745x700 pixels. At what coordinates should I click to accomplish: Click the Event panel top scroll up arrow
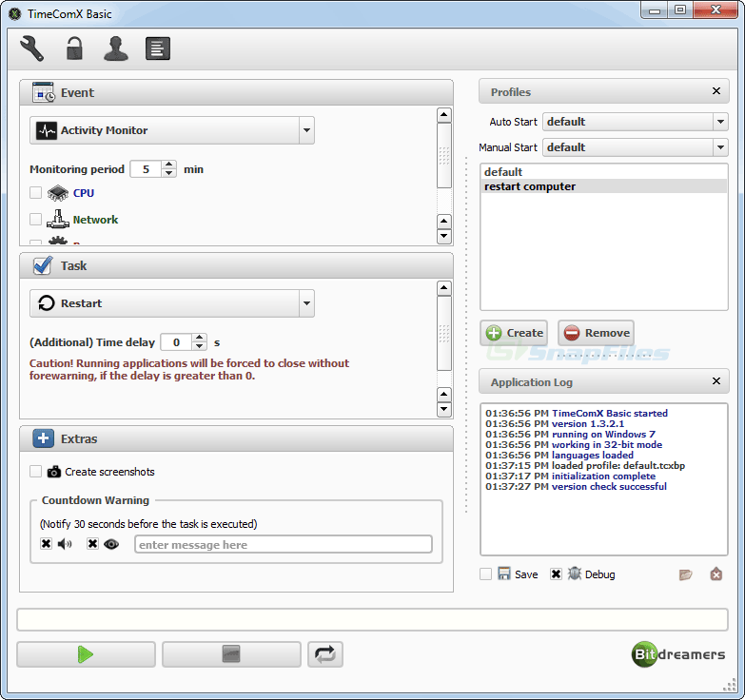[443, 115]
